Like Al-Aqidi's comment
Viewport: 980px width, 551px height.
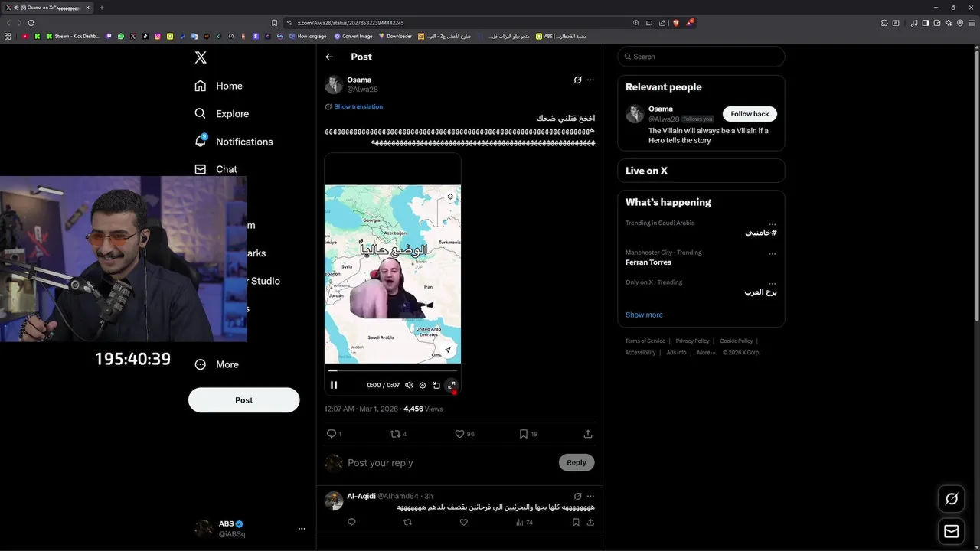[x=463, y=522]
